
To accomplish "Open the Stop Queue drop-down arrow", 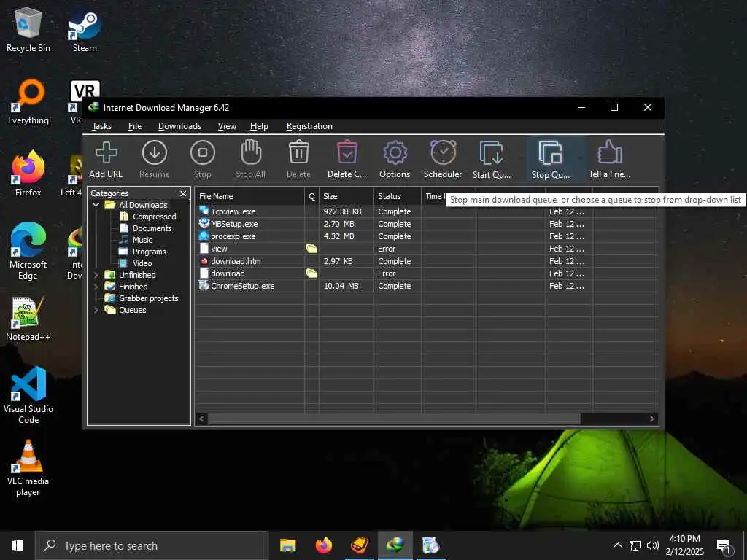I will point(580,158).
